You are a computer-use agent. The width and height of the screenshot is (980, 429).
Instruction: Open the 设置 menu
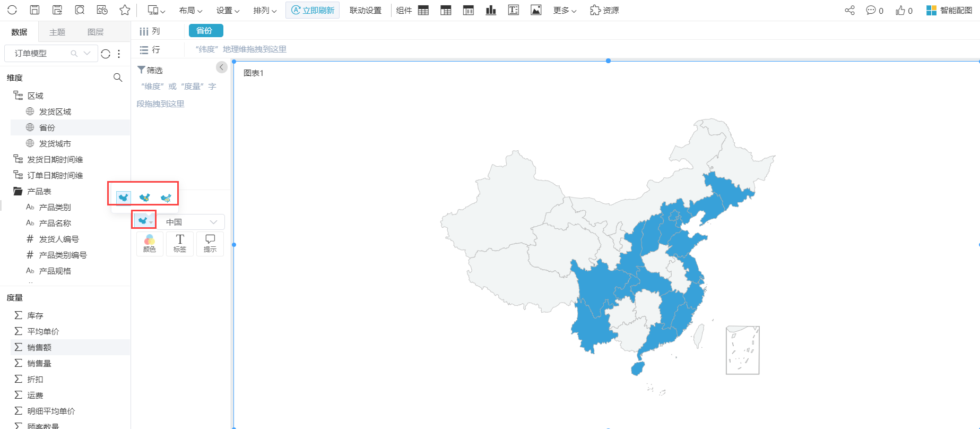click(228, 10)
